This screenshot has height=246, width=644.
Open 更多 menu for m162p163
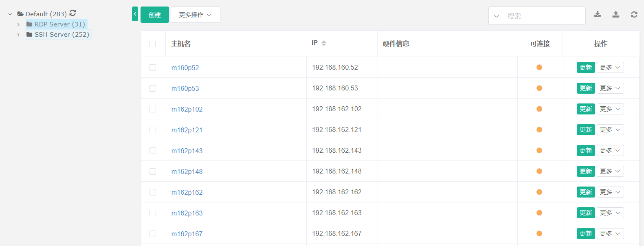click(x=610, y=213)
